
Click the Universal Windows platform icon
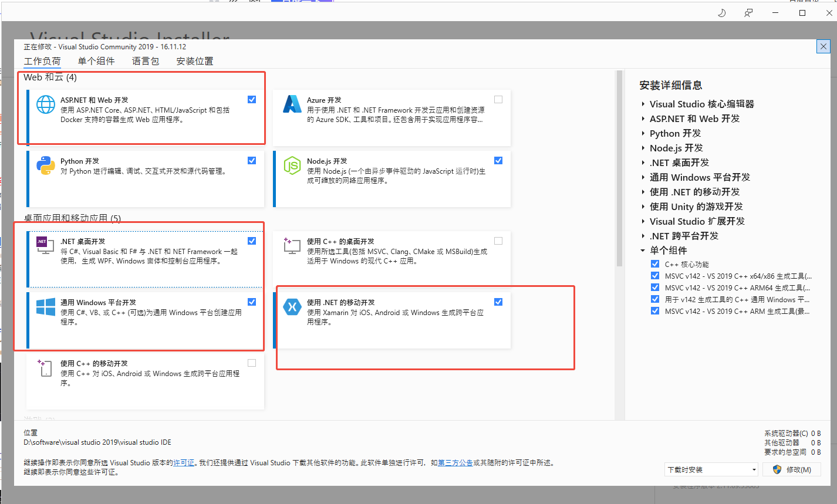[45, 307]
